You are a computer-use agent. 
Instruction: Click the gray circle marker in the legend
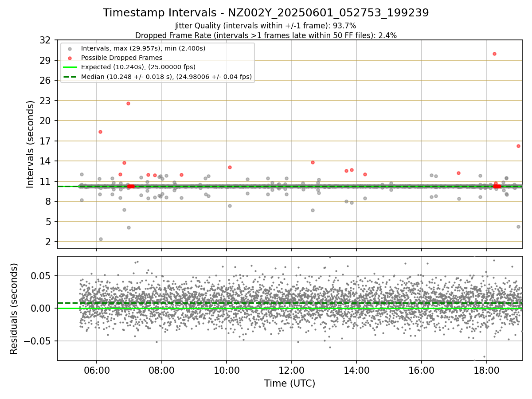[70, 48]
